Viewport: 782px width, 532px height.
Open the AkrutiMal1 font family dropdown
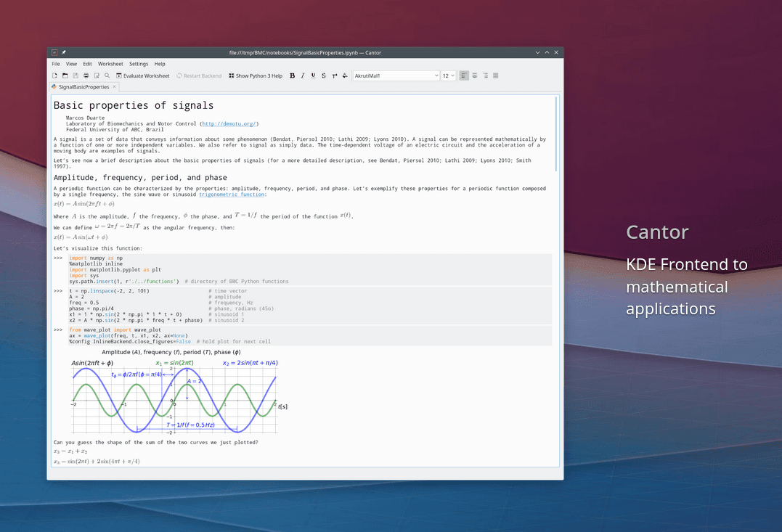click(x=396, y=75)
